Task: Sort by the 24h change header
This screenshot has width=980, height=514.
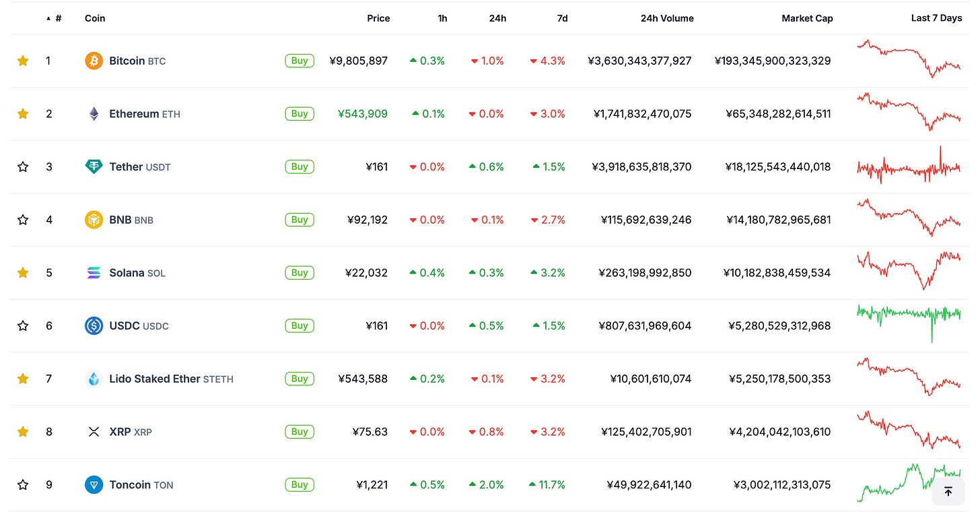Action: [x=497, y=18]
